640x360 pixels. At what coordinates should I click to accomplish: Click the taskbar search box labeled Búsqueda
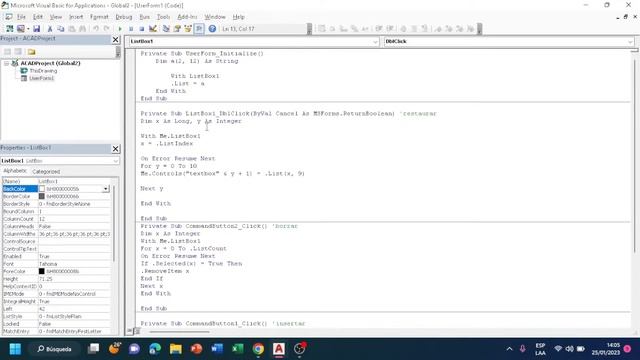coord(55,349)
